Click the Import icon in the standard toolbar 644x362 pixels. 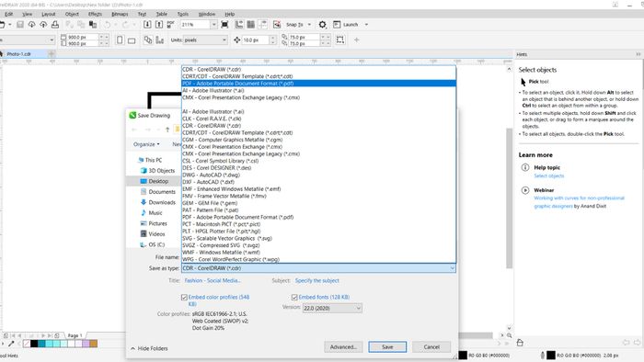pyautogui.click(x=147, y=25)
